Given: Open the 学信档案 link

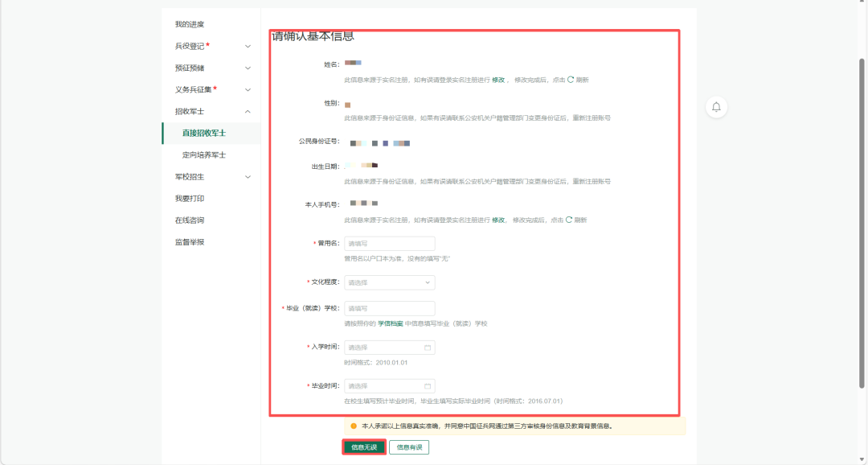Looking at the screenshot, I should click(x=390, y=323).
